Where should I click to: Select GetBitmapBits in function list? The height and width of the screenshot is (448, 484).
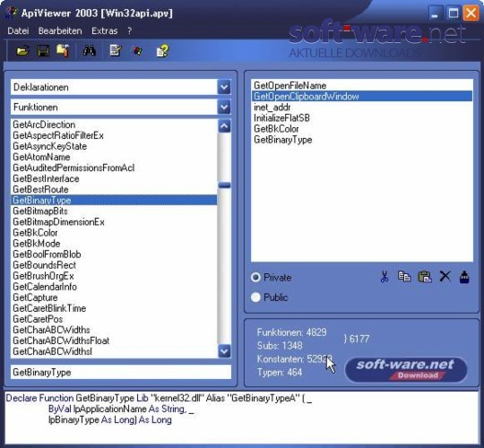[114, 211]
